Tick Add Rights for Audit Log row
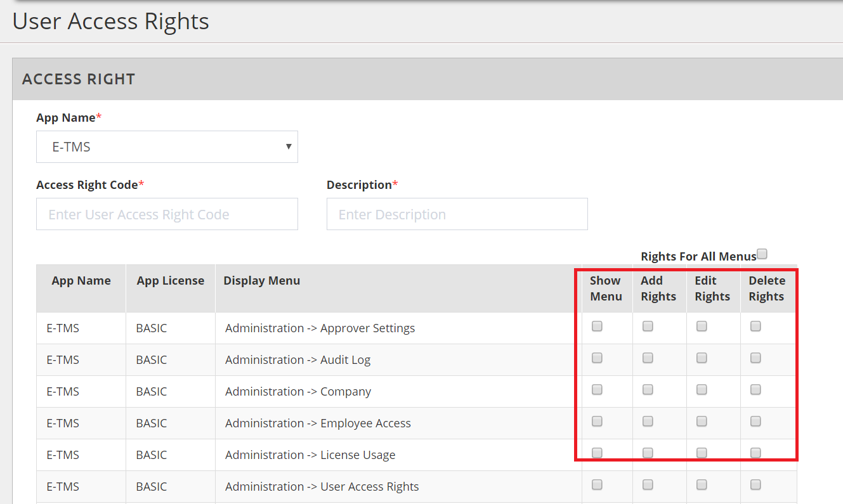This screenshot has width=843, height=504. click(x=648, y=358)
